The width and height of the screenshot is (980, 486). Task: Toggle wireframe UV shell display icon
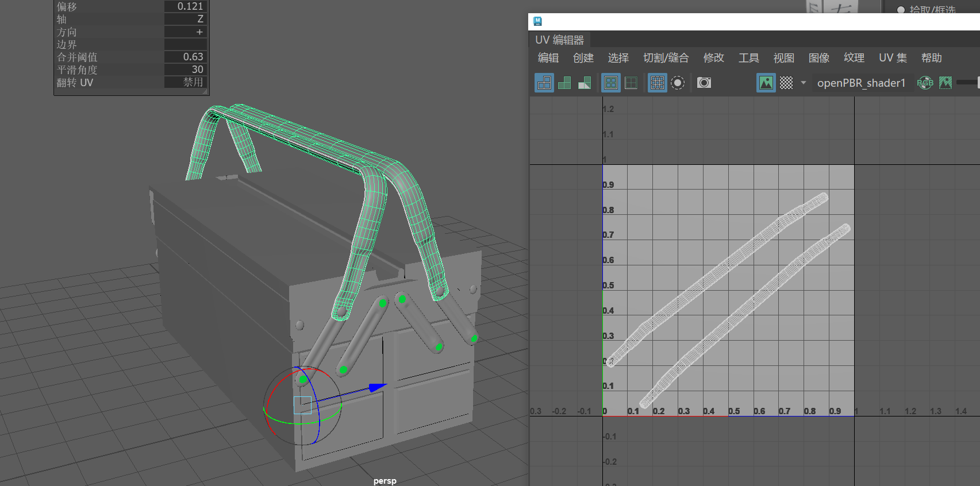pos(544,83)
